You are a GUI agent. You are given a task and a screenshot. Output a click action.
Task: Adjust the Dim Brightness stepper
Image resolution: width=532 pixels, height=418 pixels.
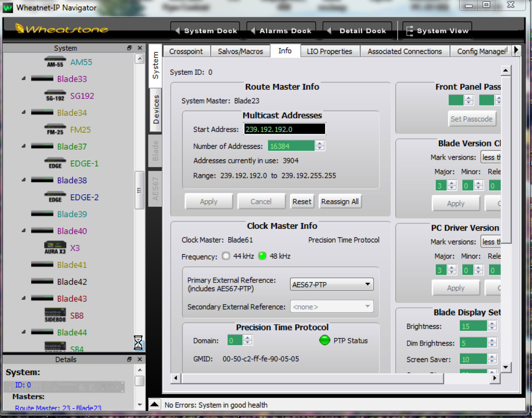click(492, 343)
